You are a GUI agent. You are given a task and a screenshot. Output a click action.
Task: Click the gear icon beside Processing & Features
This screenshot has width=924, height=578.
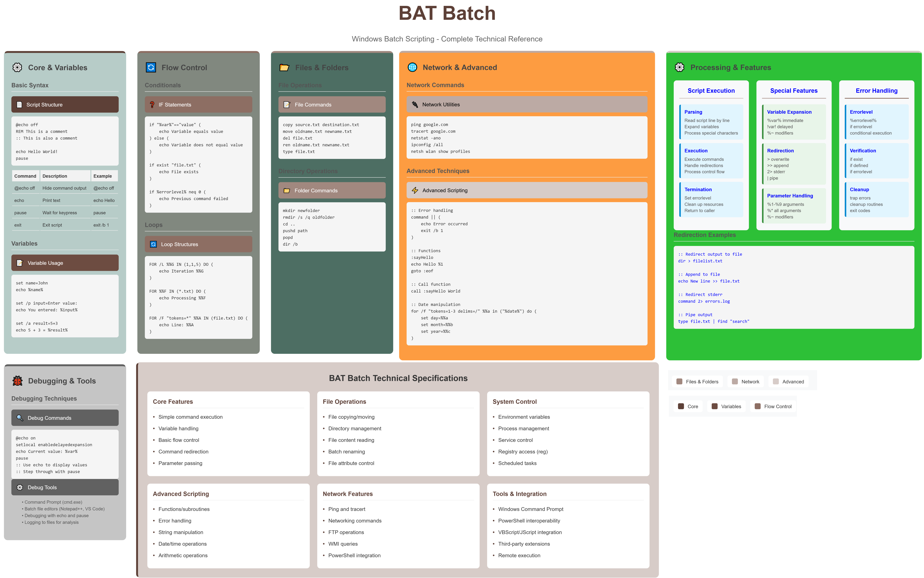[679, 67]
